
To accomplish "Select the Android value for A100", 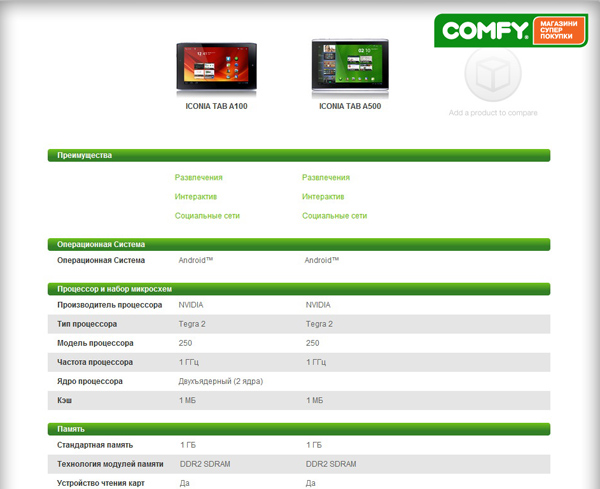I will point(196,260).
